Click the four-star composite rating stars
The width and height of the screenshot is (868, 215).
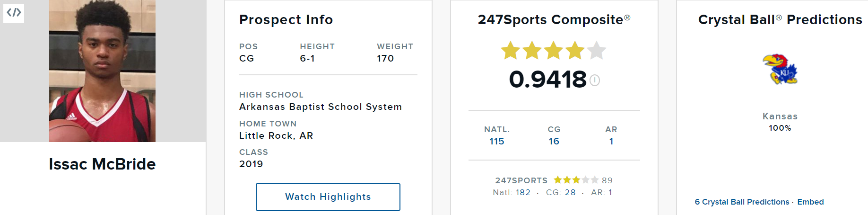coord(553,51)
